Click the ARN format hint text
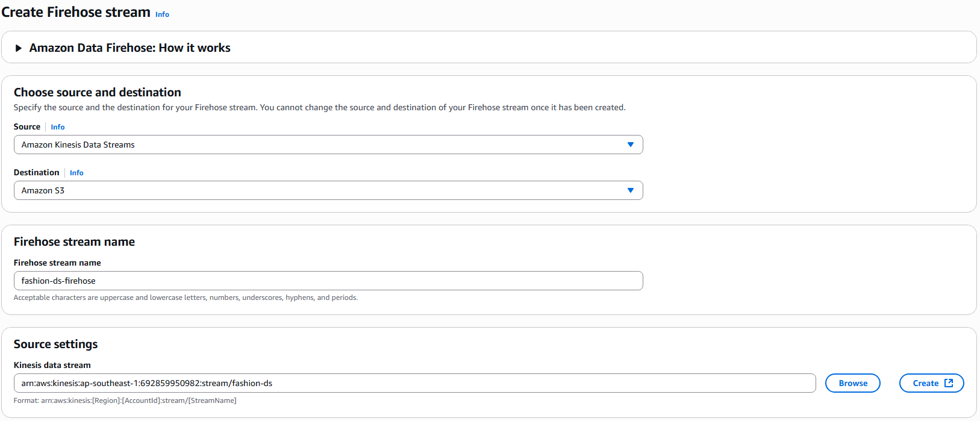 (125, 401)
